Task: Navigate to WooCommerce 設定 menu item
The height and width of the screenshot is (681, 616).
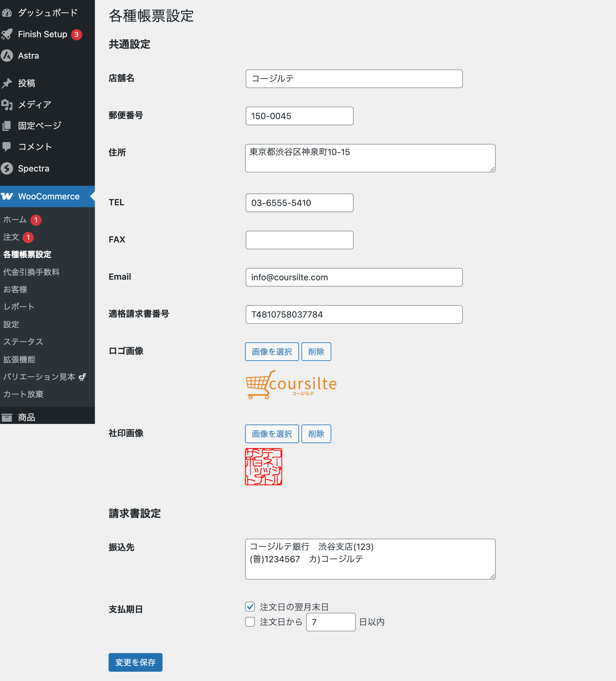Action: click(x=11, y=324)
